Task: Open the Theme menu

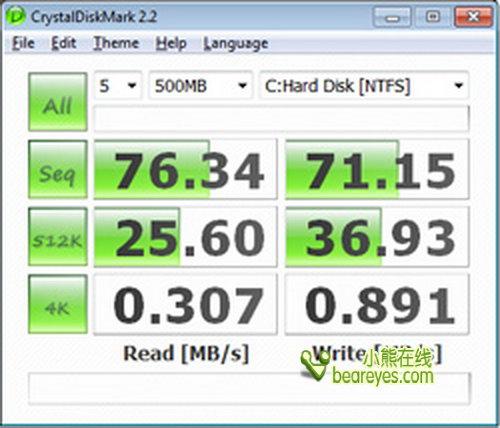Action: (x=116, y=43)
